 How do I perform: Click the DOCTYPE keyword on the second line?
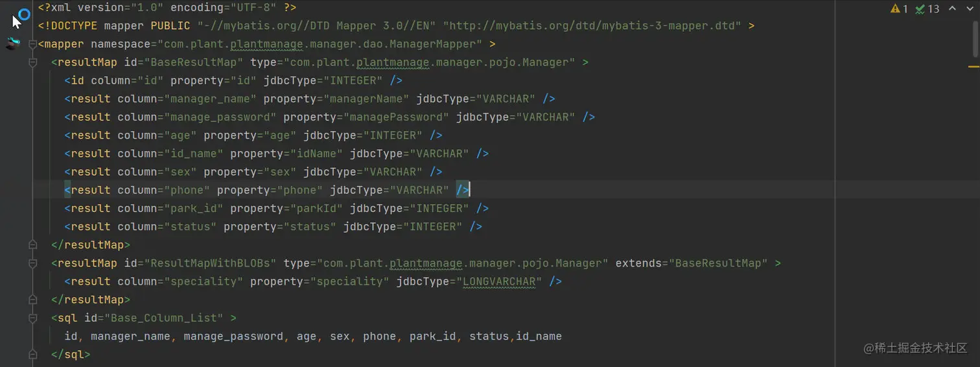tap(71, 26)
